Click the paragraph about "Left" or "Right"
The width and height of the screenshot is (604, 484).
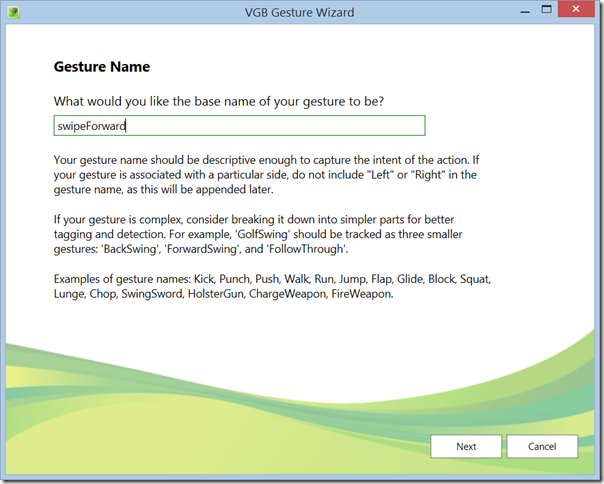pos(266,175)
